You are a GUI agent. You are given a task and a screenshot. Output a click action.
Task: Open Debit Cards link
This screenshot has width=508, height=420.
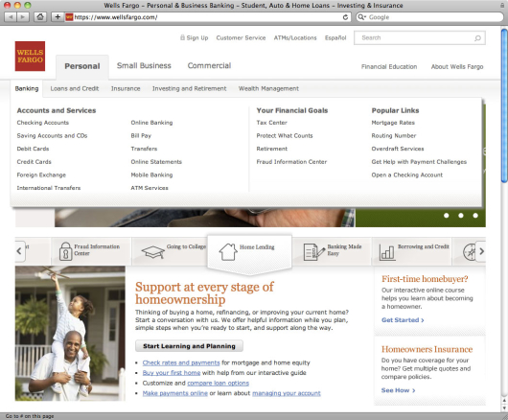pos(33,149)
